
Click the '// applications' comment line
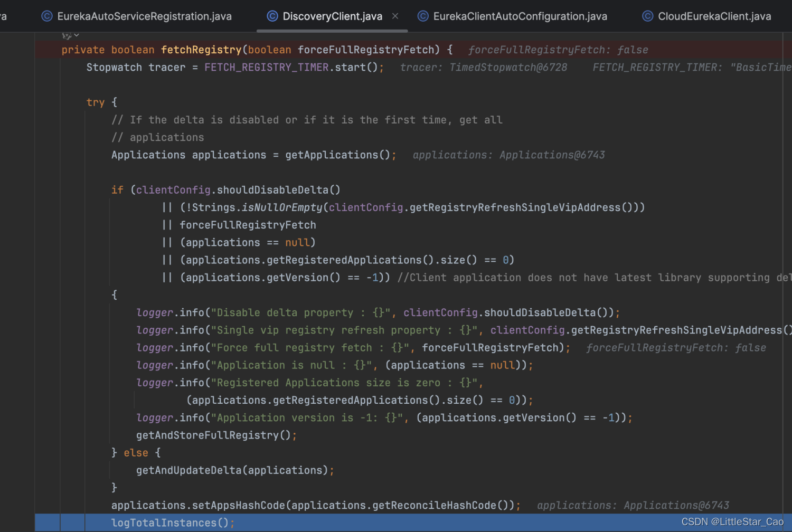pyautogui.click(x=158, y=137)
